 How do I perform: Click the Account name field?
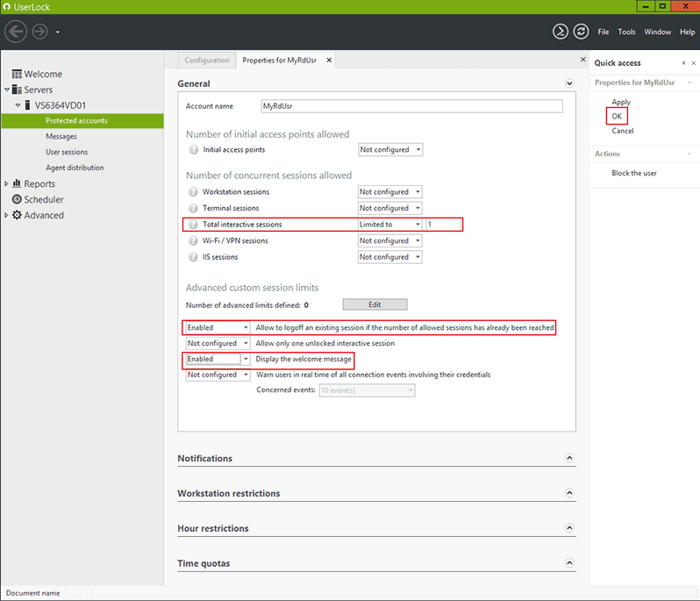click(x=411, y=106)
